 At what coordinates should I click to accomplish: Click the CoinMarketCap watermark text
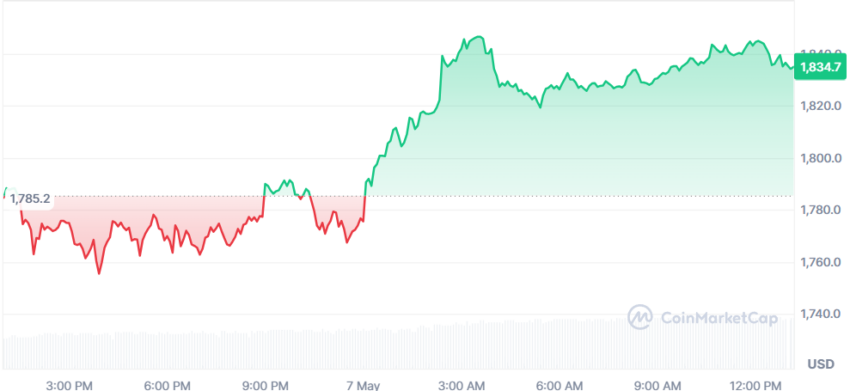point(718,318)
